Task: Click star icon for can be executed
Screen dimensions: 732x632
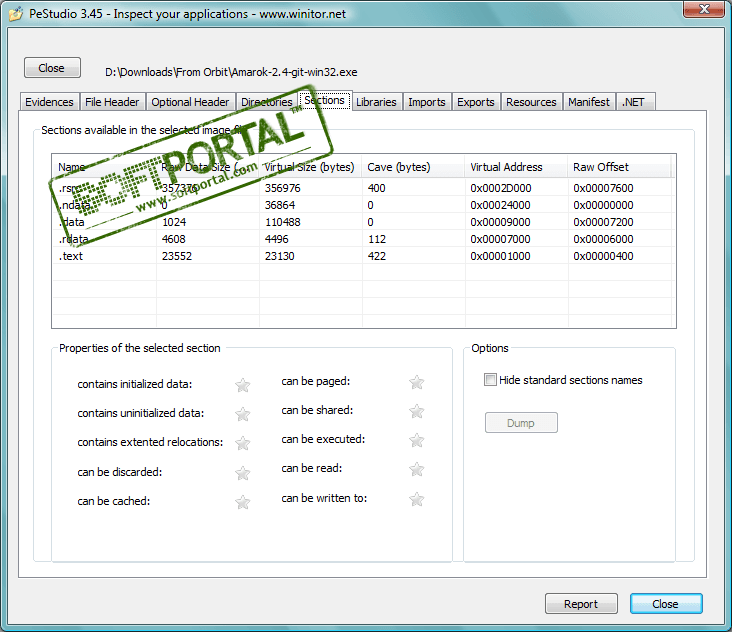Action: click(416, 440)
